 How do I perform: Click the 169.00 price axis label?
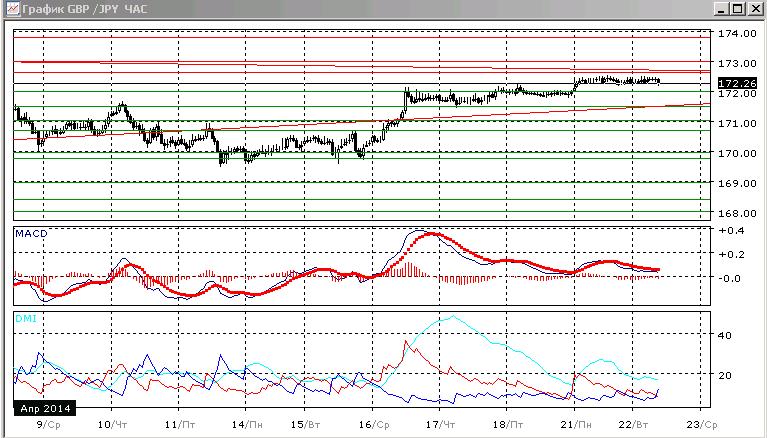click(737, 183)
